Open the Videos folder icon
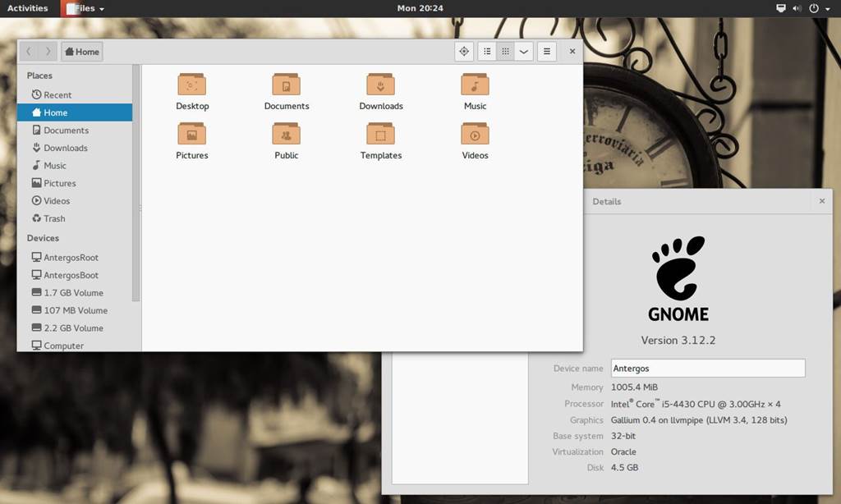 coord(475,134)
